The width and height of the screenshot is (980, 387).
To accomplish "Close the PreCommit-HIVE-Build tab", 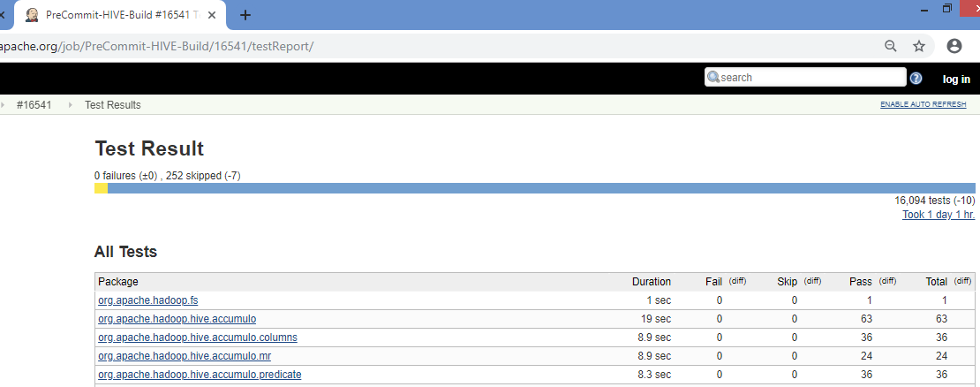I will tap(212, 16).
